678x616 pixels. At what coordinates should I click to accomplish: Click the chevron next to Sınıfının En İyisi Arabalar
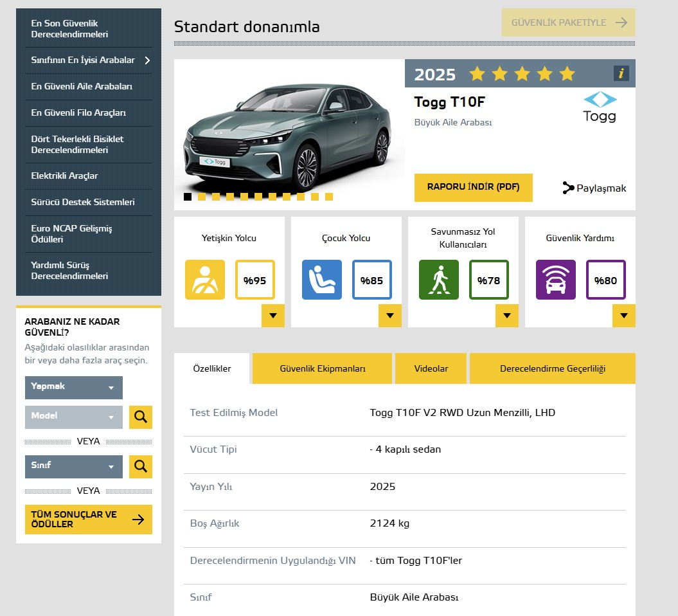147,60
